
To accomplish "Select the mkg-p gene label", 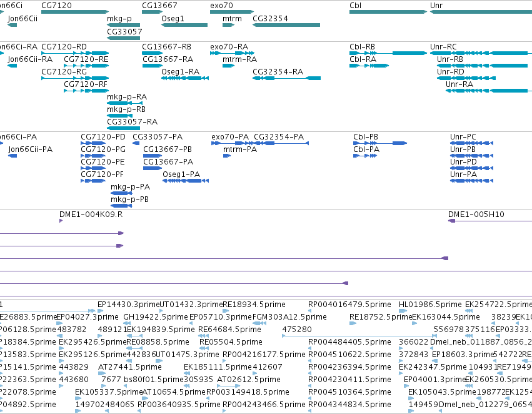I will [x=119, y=18].
